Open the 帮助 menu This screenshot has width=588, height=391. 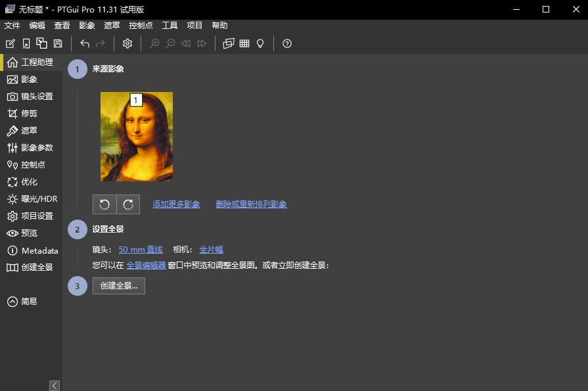219,26
